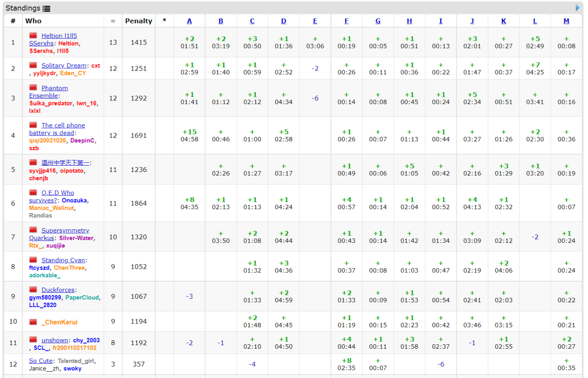Open the Solitary Dream team page
This screenshot has width=588, height=378.
coord(64,65)
